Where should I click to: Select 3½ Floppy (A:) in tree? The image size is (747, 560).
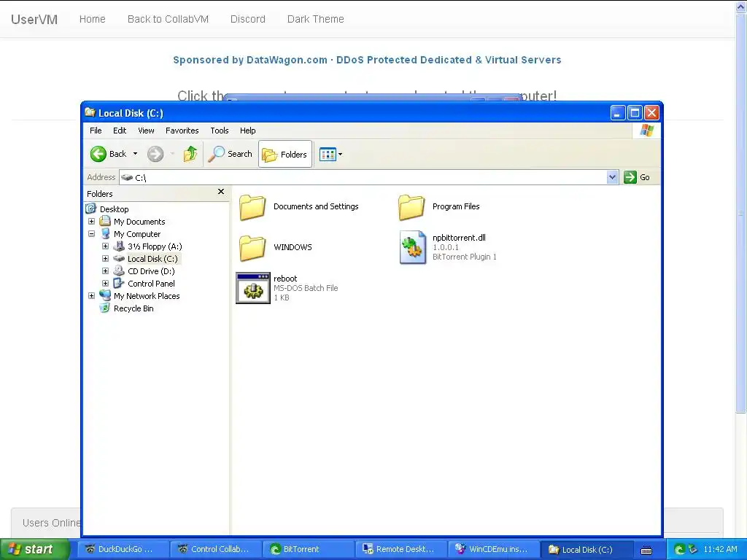pyautogui.click(x=155, y=246)
